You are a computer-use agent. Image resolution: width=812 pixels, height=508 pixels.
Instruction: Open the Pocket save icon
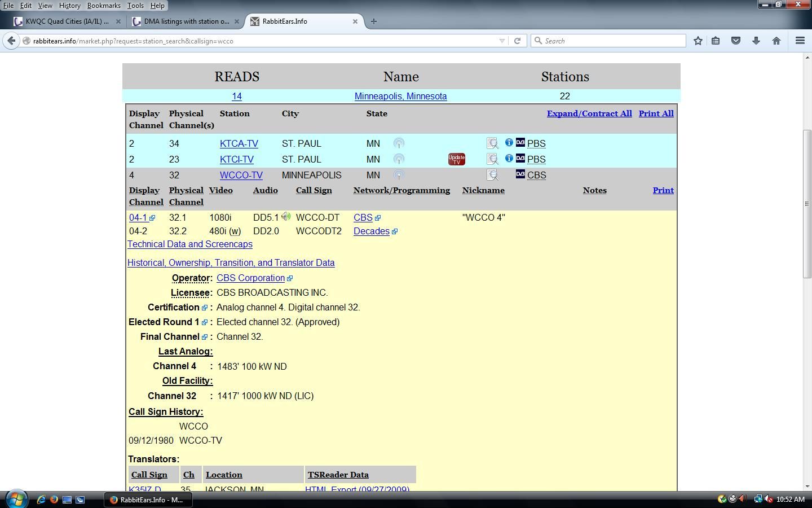coord(736,41)
